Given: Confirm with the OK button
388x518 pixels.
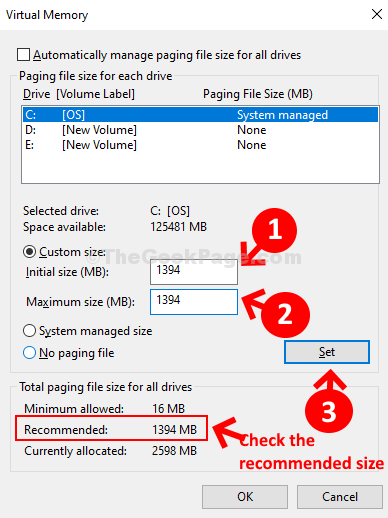Looking at the screenshot, I should [x=245, y=497].
